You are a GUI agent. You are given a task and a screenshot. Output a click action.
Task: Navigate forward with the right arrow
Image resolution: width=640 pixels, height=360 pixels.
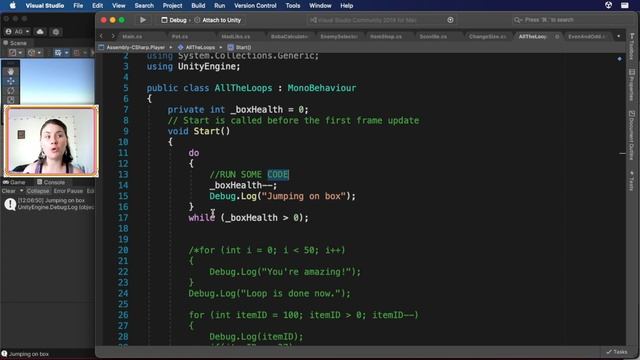[x=113, y=36]
